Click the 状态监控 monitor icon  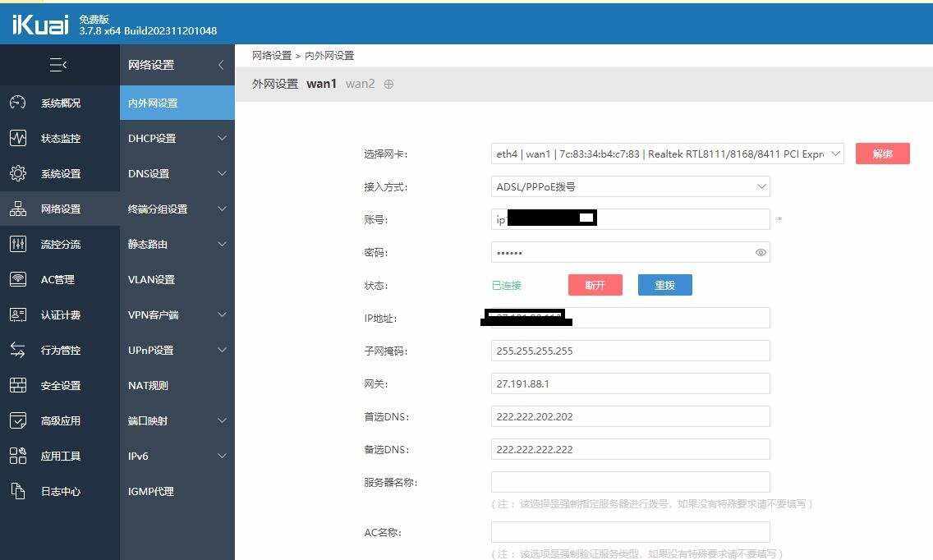click(x=18, y=138)
